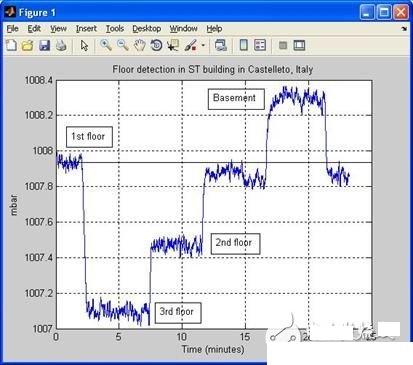
Task: Activate the Zoom In magnifier tool
Action: (106, 45)
